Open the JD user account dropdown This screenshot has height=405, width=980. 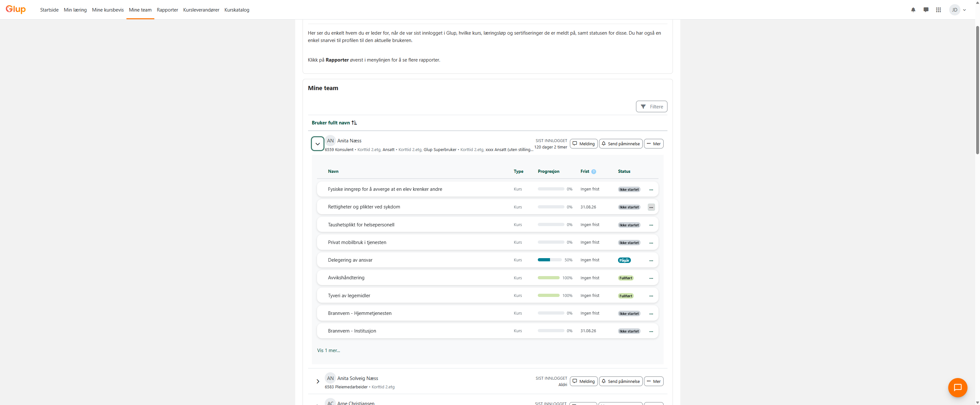(x=958, y=10)
